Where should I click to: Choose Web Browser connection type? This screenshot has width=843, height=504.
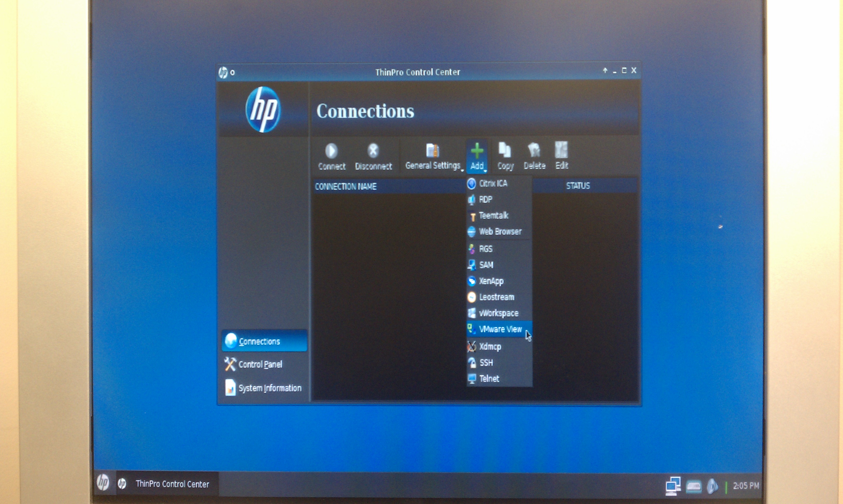click(x=499, y=231)
